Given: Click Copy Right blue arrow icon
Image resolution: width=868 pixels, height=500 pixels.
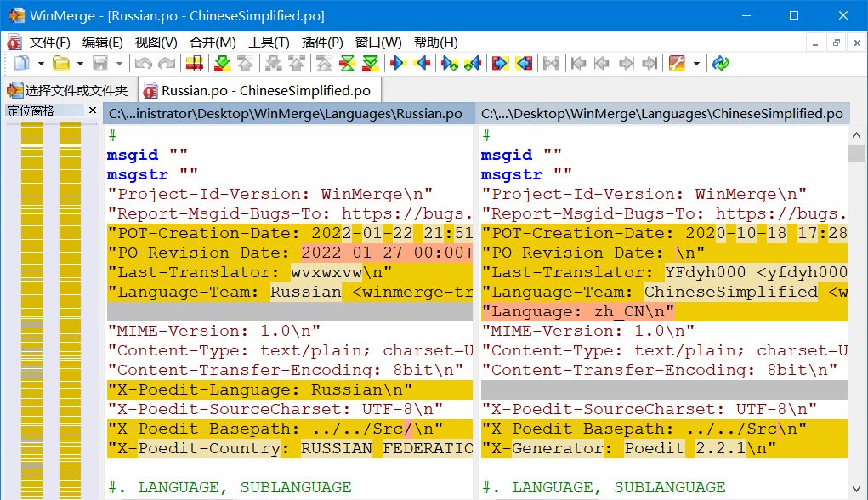Looking at the screenshot, I should click(396, 64).
